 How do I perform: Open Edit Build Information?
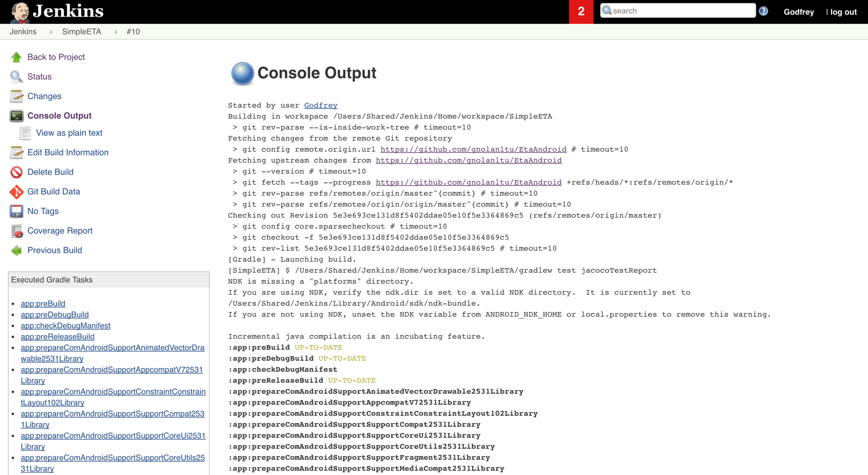point(68,152)
